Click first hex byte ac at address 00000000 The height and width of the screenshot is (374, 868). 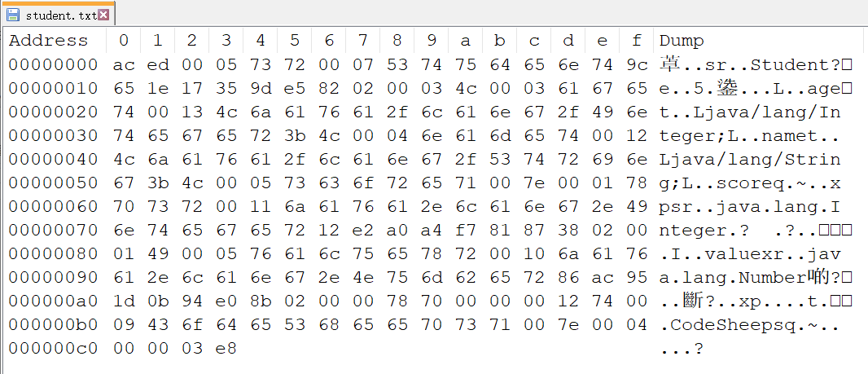pyautogui.click(x=124, y=64)
